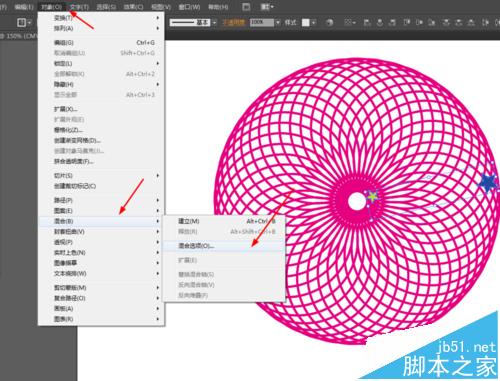The image size is (500, 381).
Task: Click vertical distribute bottom icon
Action: [471, 22]
